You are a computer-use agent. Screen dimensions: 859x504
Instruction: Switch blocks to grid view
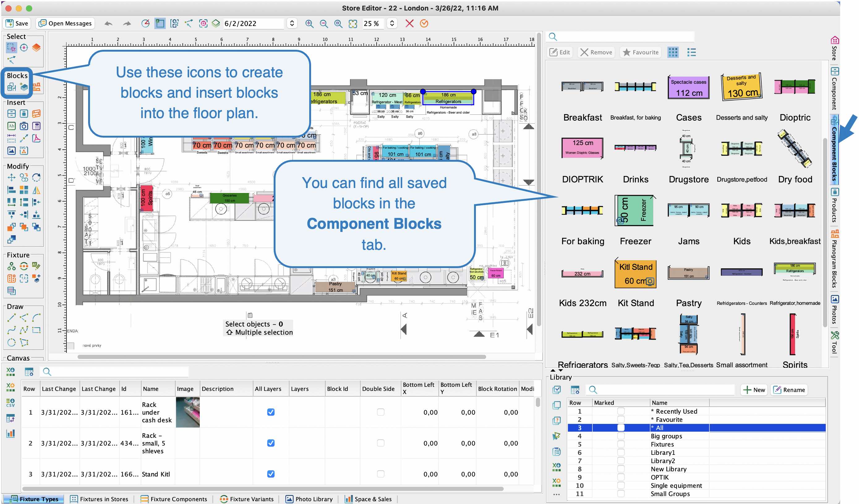[673, 52]
